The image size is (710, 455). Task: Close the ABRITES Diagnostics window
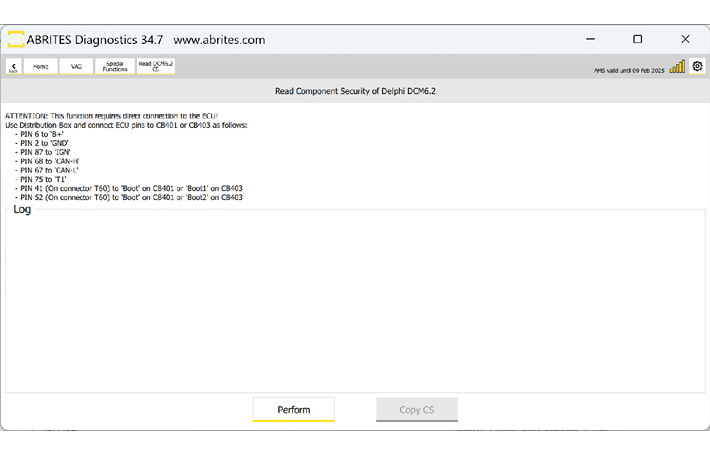[685, 40]
